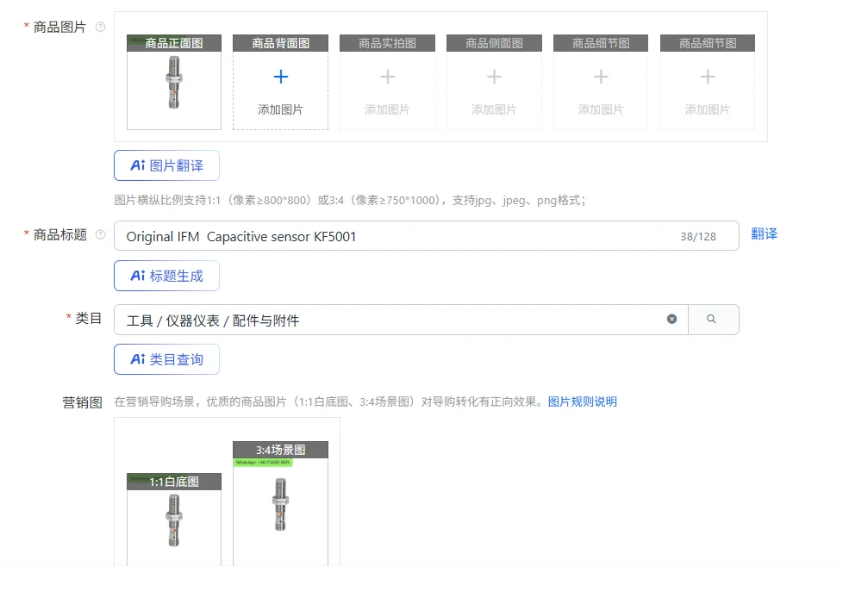Click the 商品背面图 header label
This screenshot has width=843, height=616.
pyautogui.click(x=281, y=43)
